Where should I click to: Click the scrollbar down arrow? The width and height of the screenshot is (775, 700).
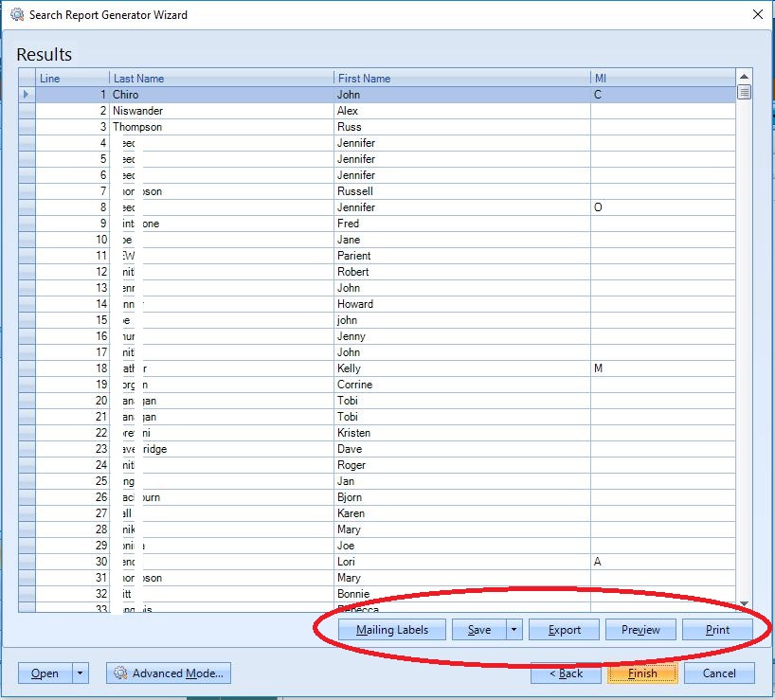coord(742,603)
